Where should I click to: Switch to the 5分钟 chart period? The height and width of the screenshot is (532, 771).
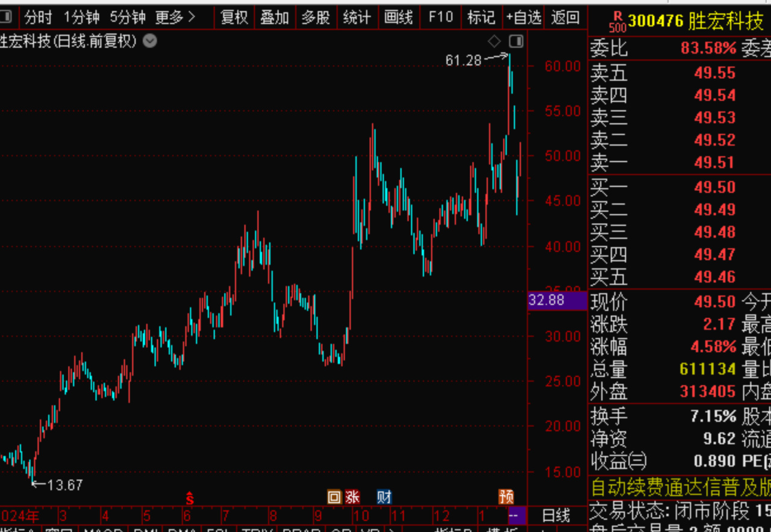128,17
